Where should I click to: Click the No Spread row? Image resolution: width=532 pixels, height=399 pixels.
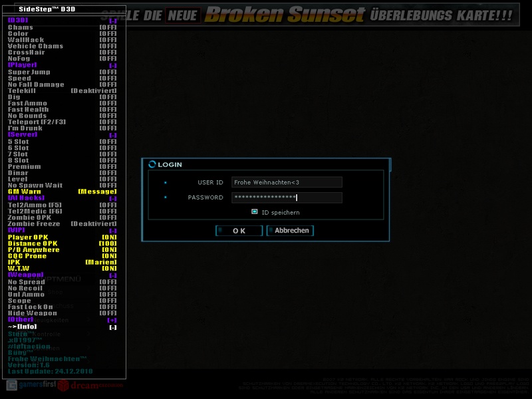point(62,282)
